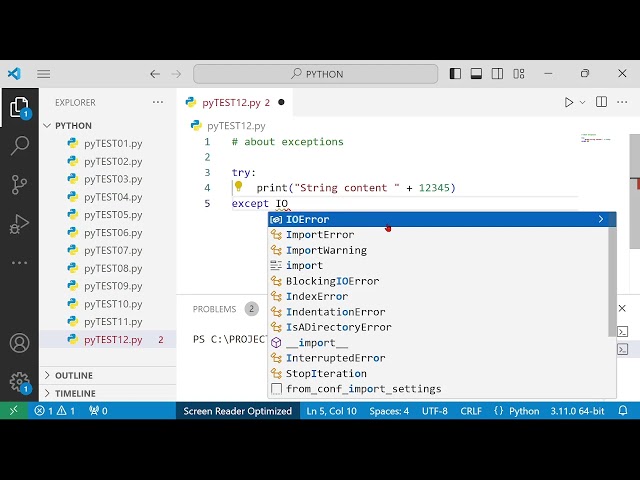Pick the import keyword suggestion
Image resolution: width=640 pixels, height=480 pixels.
pyautogui.click(x=438, y=266)
